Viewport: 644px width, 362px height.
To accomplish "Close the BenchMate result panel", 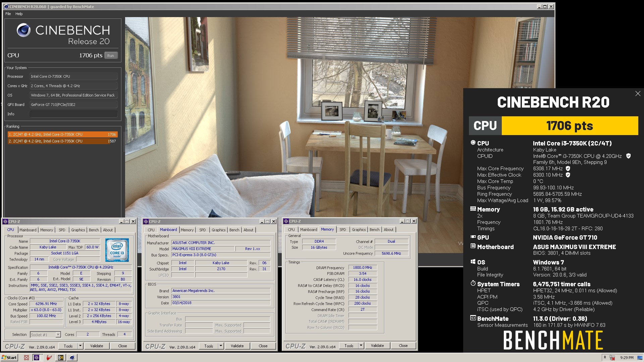I will click(x=638, y=94).
